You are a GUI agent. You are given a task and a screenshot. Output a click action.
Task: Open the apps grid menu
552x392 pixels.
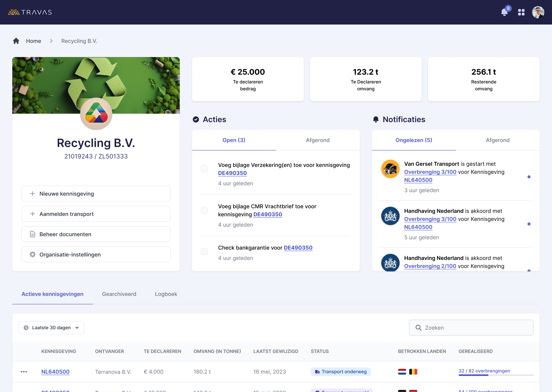521,12
